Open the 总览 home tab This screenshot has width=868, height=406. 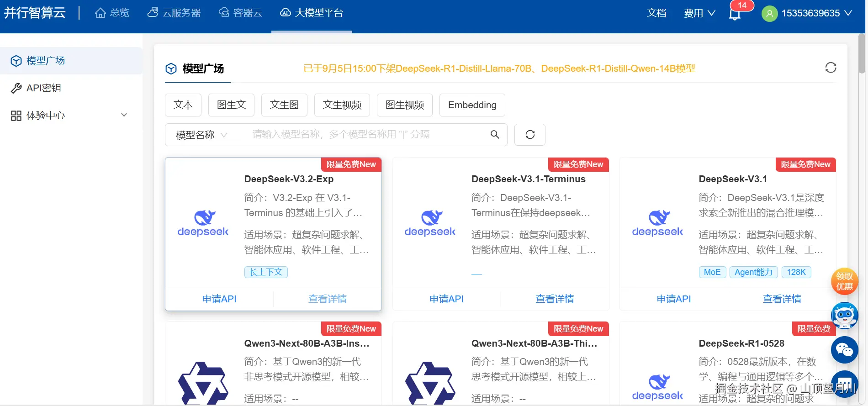click(x=112, y=13)
